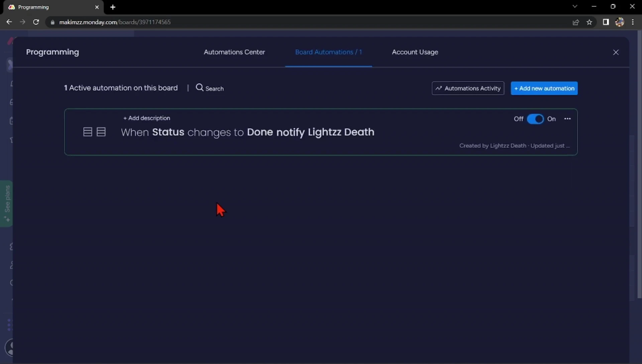Reload the page

coord(36,22)
